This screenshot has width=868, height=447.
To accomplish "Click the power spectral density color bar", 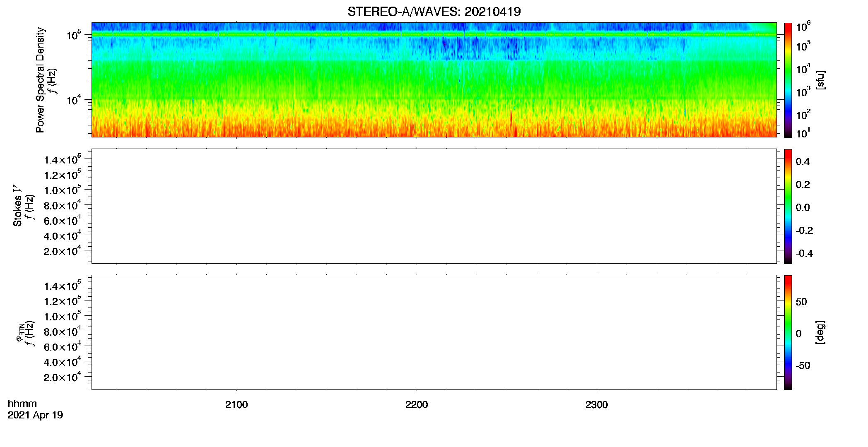I will click(788, 80).
